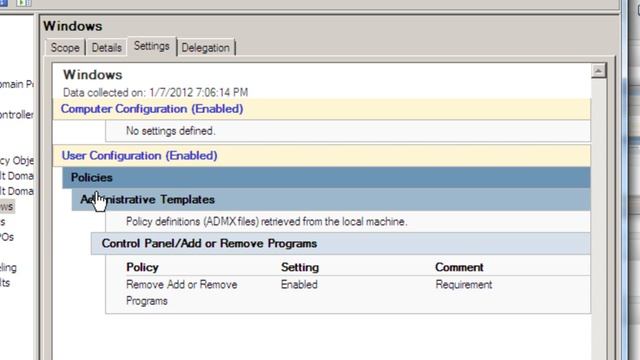Click the Policy definitions (ADMX files) note
This screenshot has height=360, width=640.
[x=267, y=222]
